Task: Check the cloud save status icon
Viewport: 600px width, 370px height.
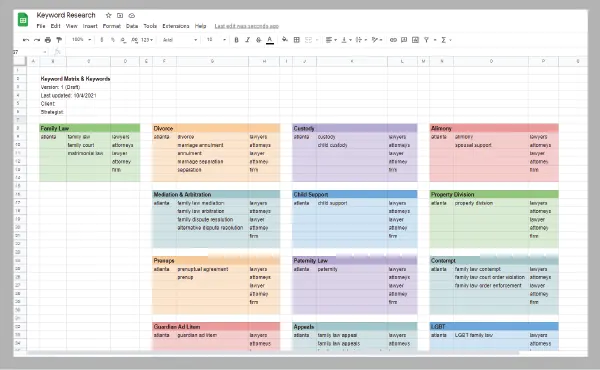Action: point(132,15)
